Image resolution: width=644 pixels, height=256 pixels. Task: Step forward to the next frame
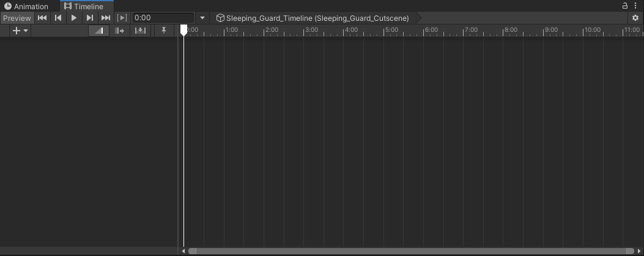coord(89,18)
